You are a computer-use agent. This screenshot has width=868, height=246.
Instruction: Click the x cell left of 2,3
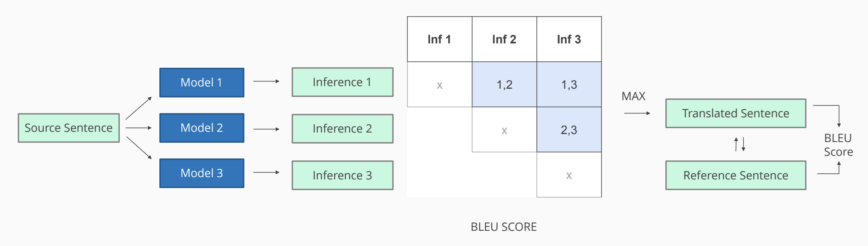pyautogui.click(x=504, y=130)
